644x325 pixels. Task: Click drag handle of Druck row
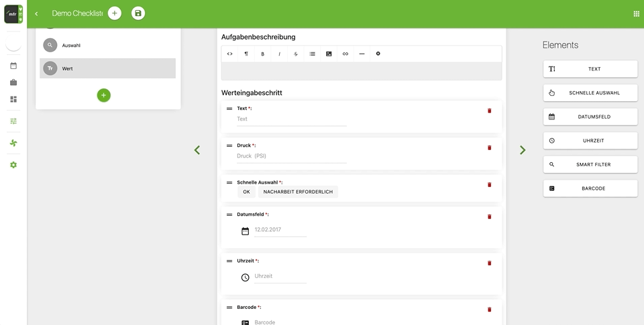pos(229,145)
